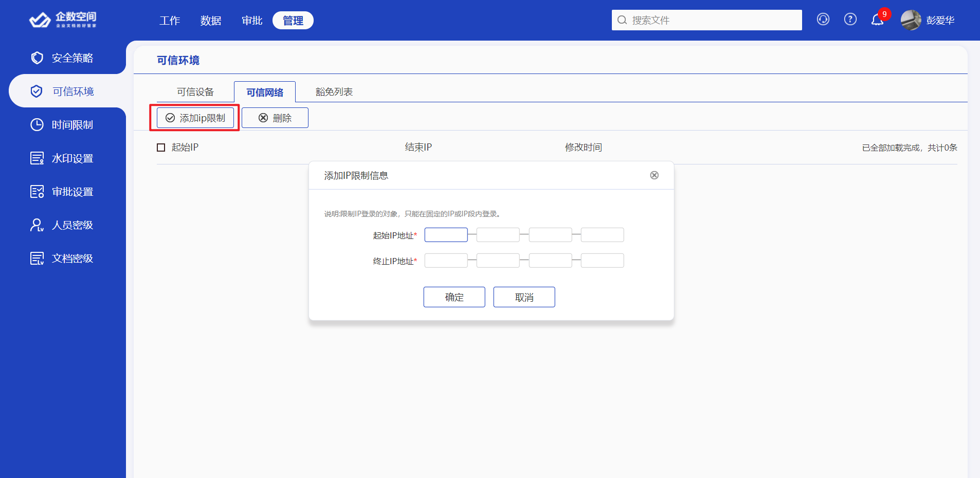Open the 豁免列表 tab
The image size is (980, 478).
[x=334, y=91]
